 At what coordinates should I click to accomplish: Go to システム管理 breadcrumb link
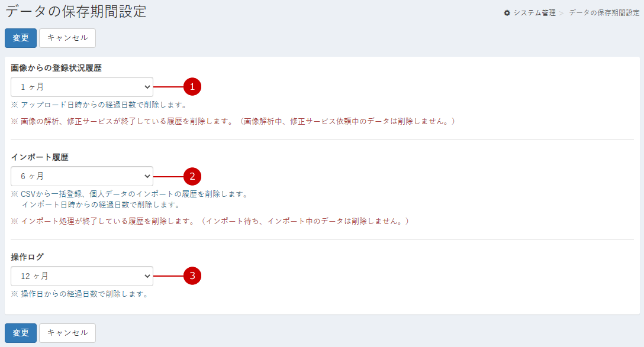pyautogui.click(x=534, y=13)
